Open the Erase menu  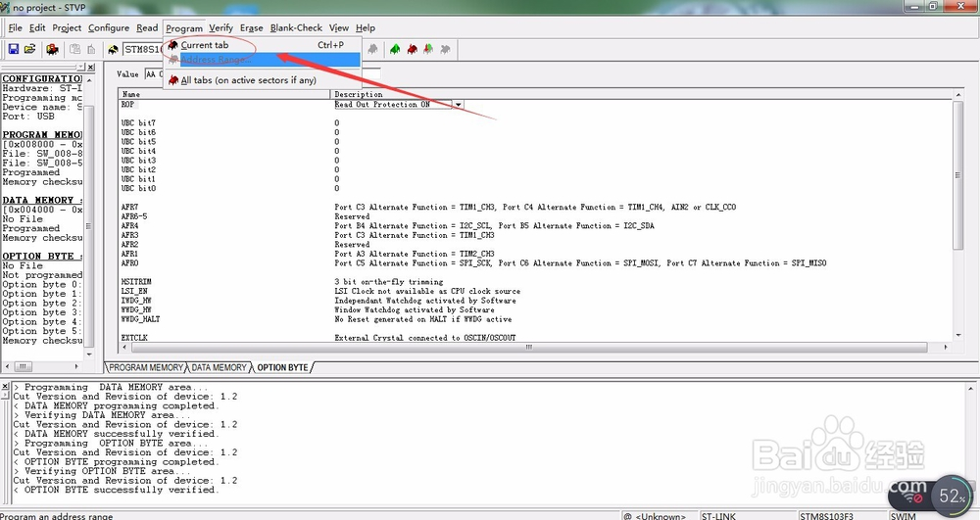click(x=251, y=28)
